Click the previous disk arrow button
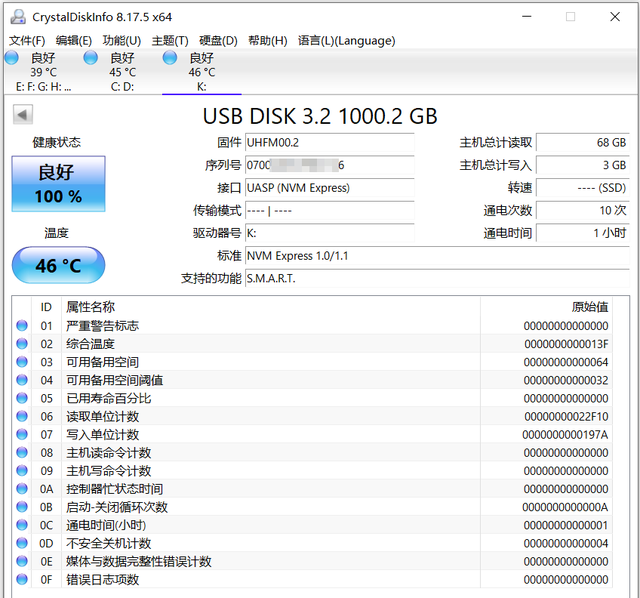The image size is (640, 598). pos(22,115)
